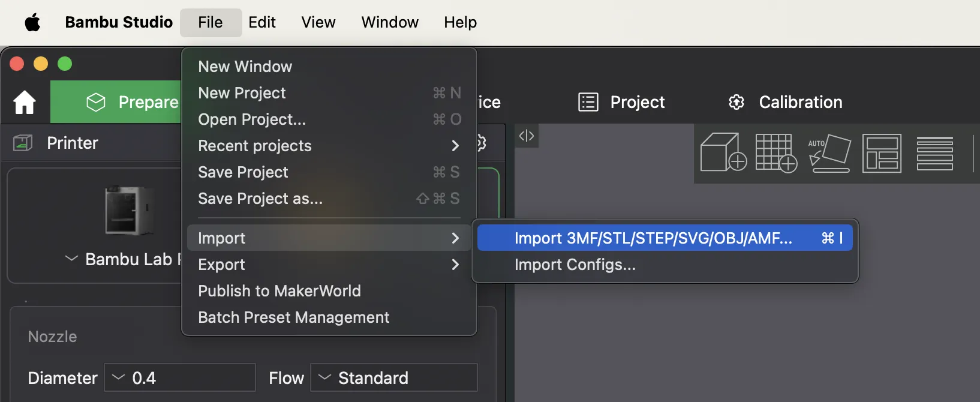Switch to the Project tab

[x=621, y=102]
